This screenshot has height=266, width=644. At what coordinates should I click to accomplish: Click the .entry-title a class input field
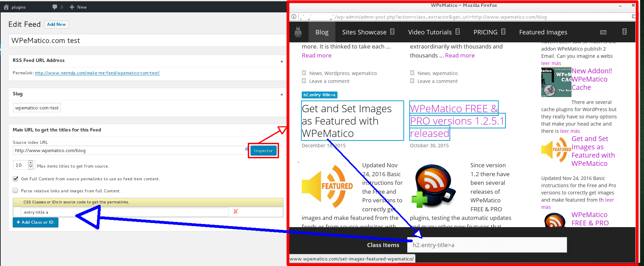124,212
